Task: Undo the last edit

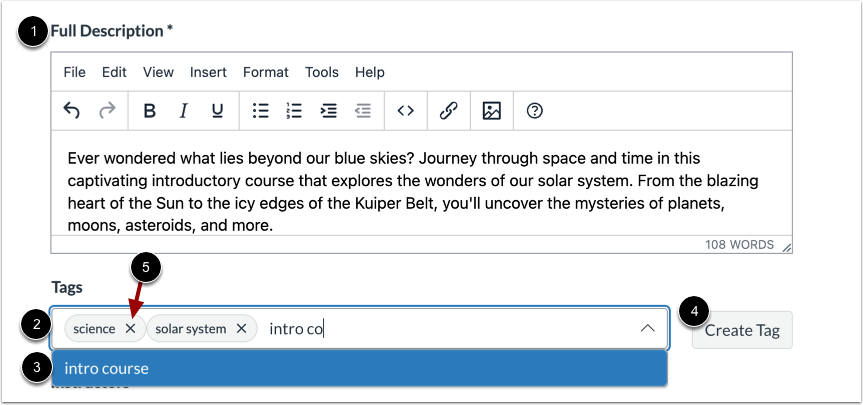Action: [72, 111]
